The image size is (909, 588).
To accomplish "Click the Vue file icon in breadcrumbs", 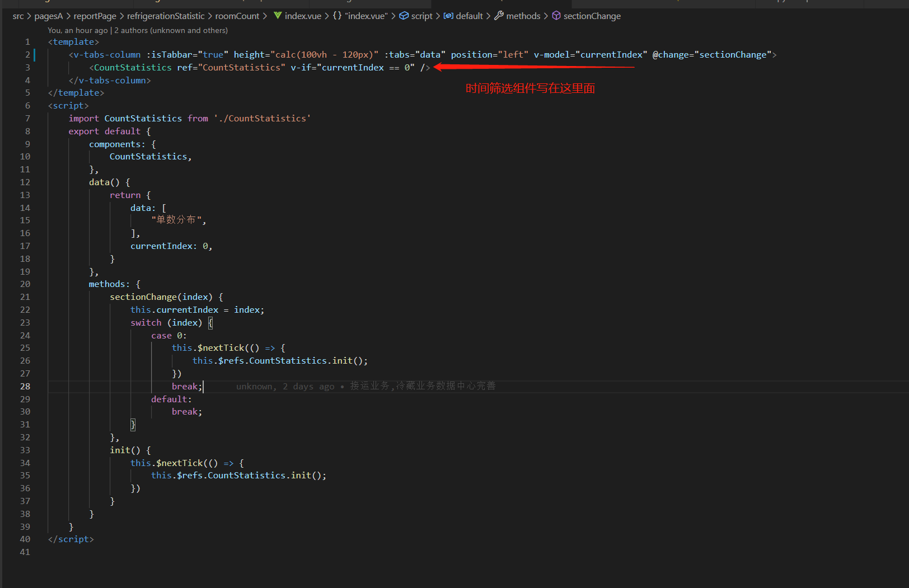I will [x=278, y=16].
